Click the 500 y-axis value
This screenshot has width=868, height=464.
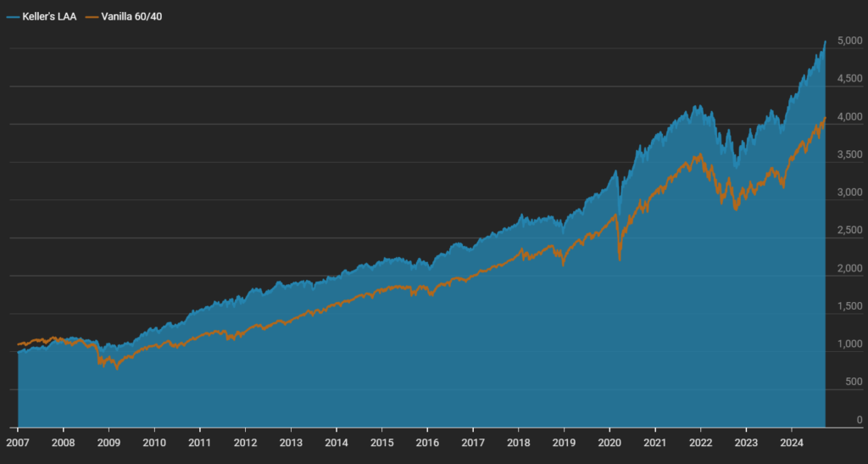coord(854,382)
